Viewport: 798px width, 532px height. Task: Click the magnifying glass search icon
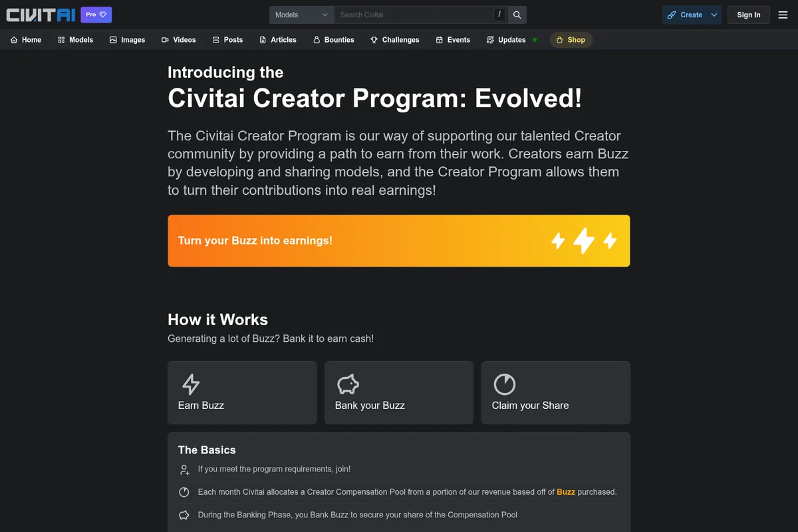pos(517,15)
